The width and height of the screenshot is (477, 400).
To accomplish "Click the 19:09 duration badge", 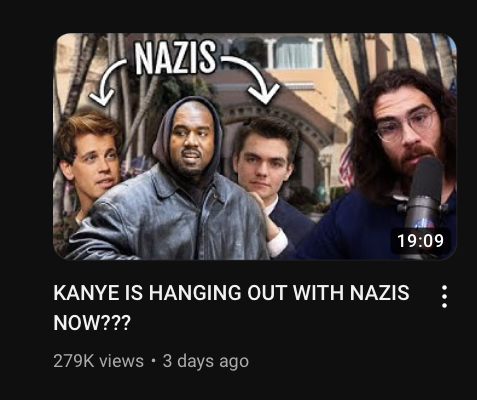I will (421, 241).
